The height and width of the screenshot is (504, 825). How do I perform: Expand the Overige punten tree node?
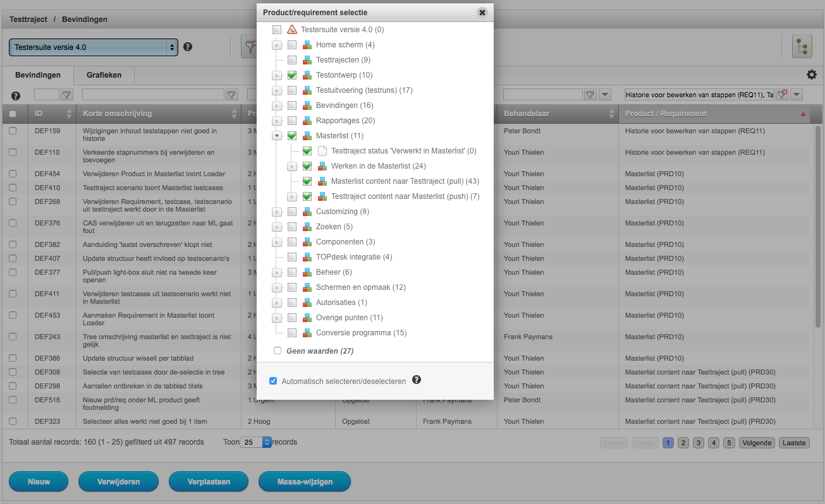click(x=277, y=318)
